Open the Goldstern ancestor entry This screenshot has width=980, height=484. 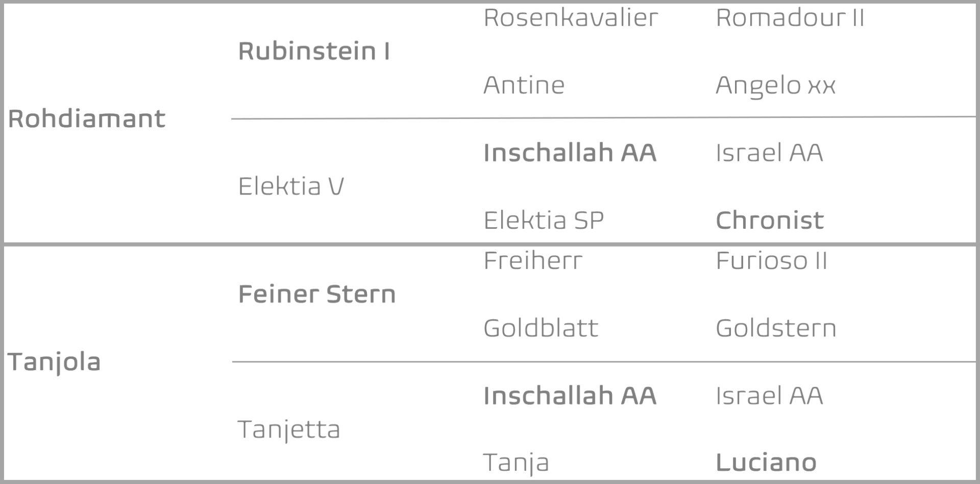point(776,328)
